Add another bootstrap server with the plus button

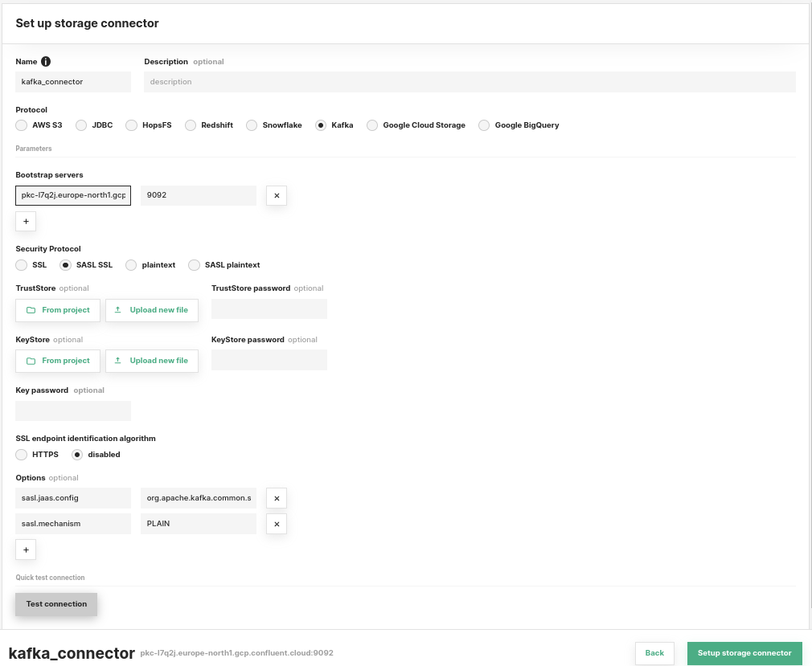click(26, 221)
